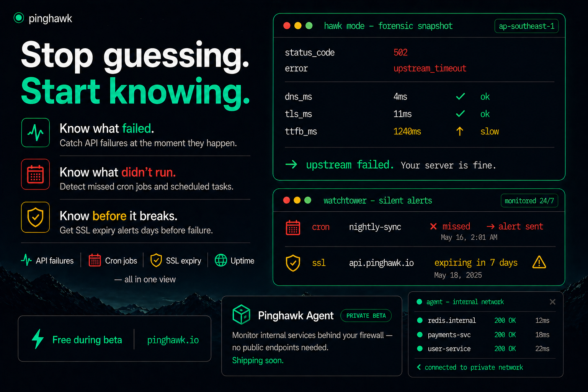
Task: Click the watchtower – silent alerts title
Action: 378,201
